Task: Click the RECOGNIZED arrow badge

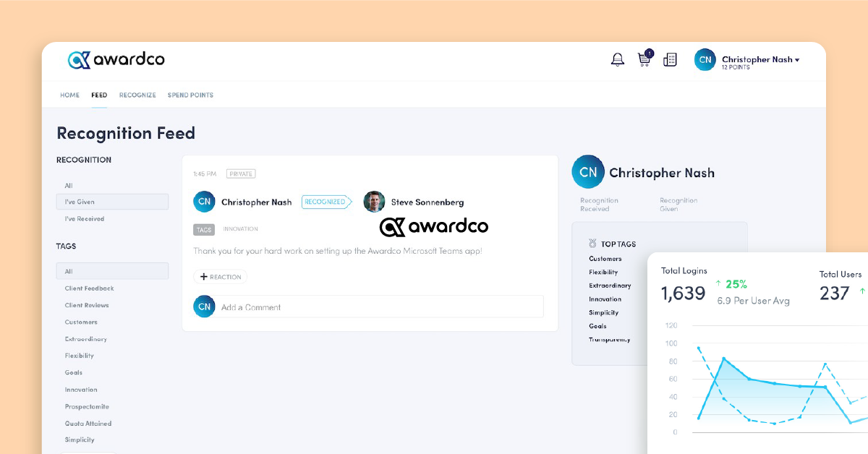Action: pyautogui.click(x=326, y=202)
